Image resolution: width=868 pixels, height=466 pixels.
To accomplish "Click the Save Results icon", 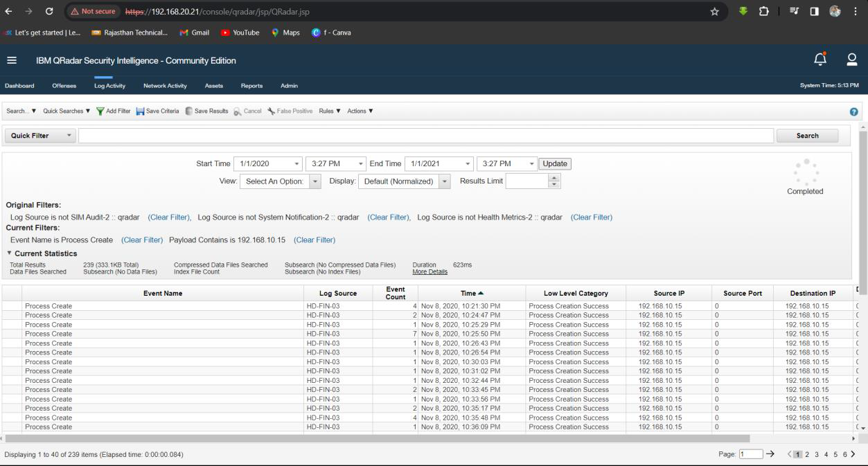I will click(188, 111).
